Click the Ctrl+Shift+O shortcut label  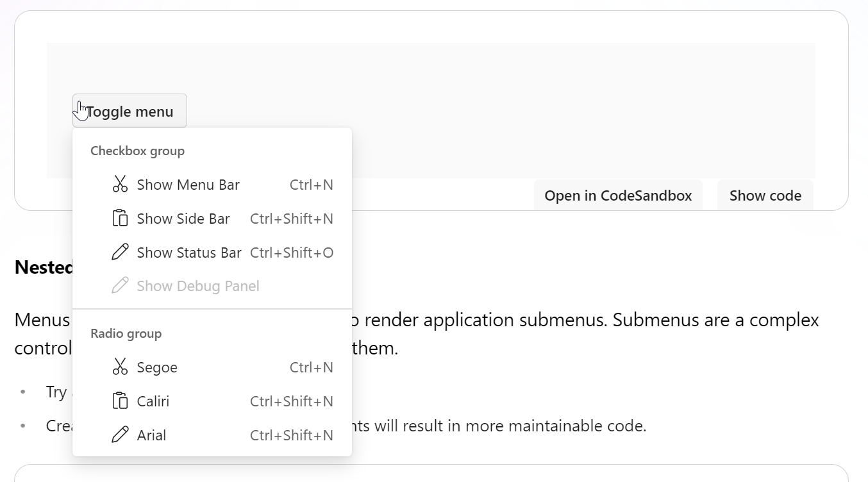(x=292, y=252)
